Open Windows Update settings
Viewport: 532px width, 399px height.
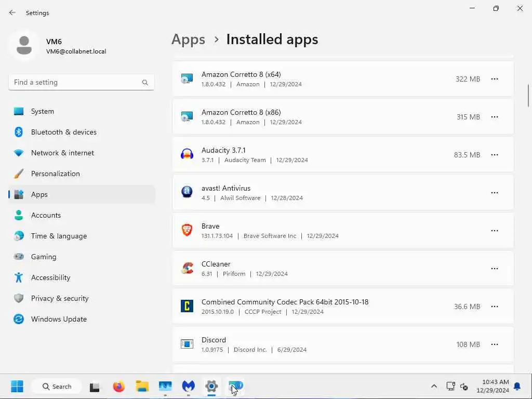[59, 319]
